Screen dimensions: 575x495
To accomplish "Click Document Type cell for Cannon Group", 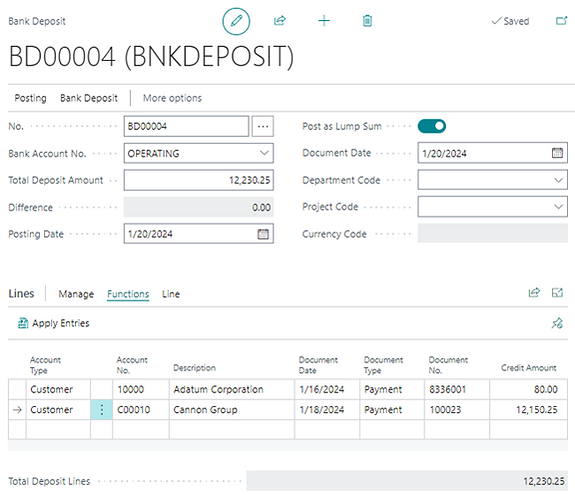I will click(x=392, y=410).
